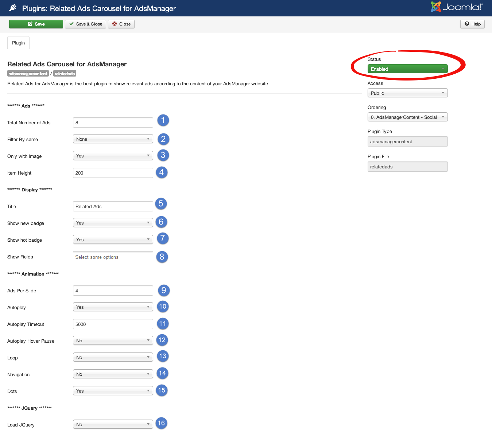Expand the Status Enabled dropdown
Screen dimensions: 492x448
(407, 69)
